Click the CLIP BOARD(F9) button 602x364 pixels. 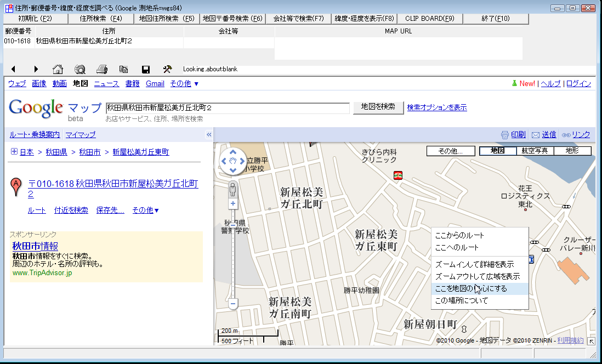pyautogui.click(x=430, y=19)
